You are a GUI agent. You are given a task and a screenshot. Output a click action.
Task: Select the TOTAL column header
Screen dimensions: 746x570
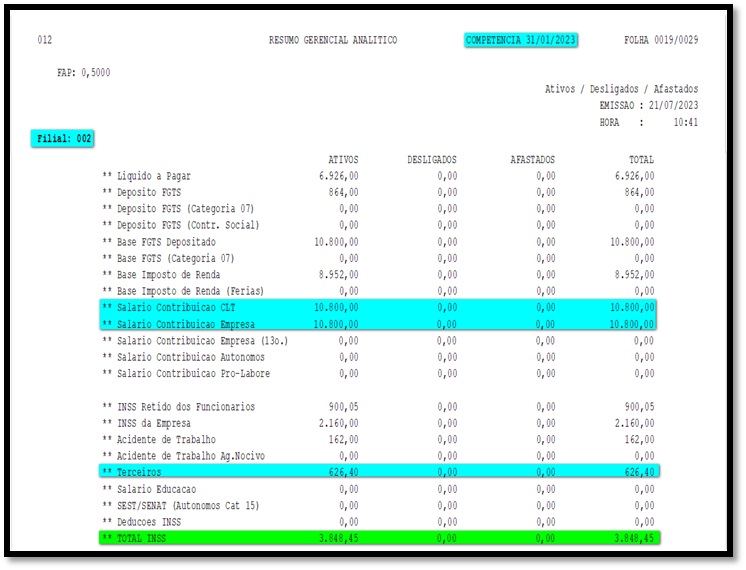click(x=641, y=160)
